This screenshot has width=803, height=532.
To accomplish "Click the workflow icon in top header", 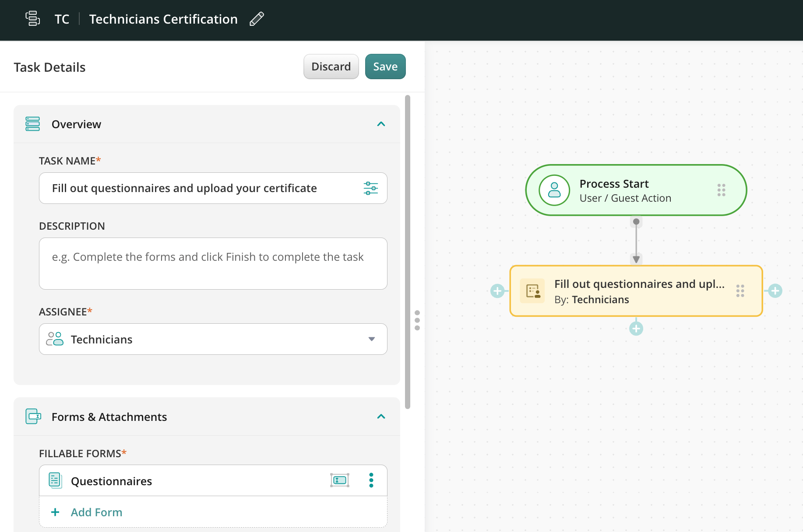I will (x=33, y=19).
